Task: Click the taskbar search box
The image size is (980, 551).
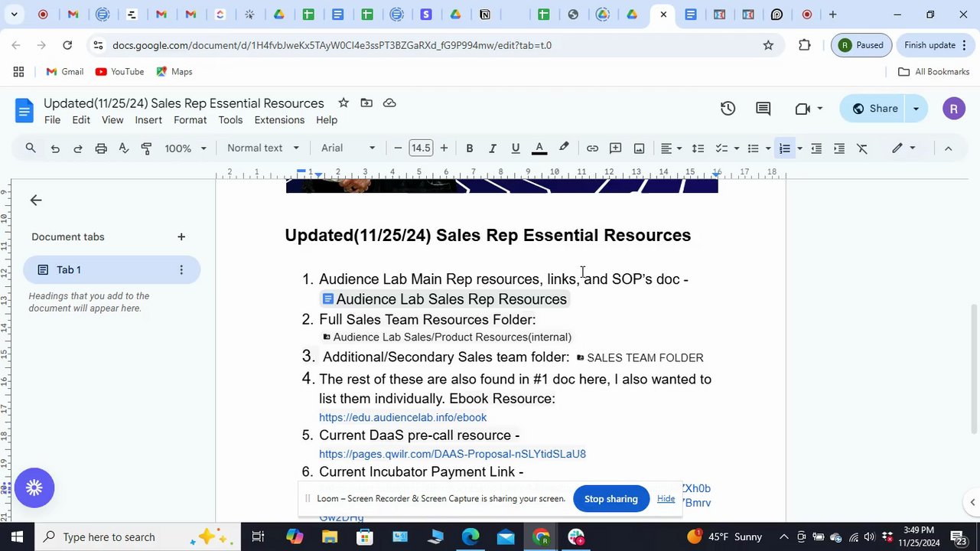Action: tap(138, 536)
